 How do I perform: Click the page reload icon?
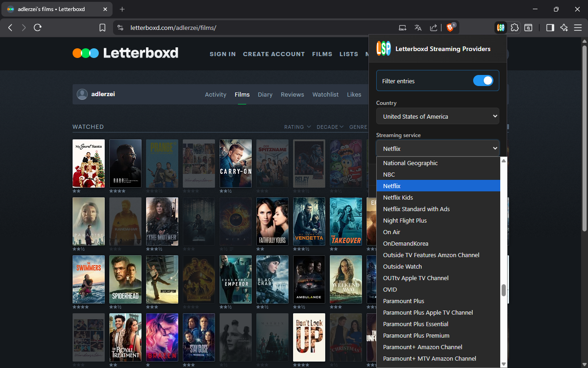tap(38, 28)
